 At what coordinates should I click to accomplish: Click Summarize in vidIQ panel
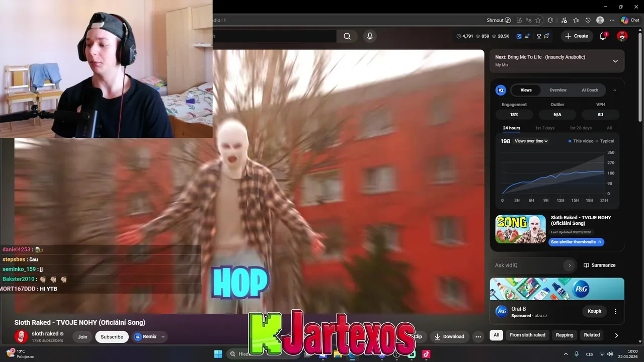point(600,265)
